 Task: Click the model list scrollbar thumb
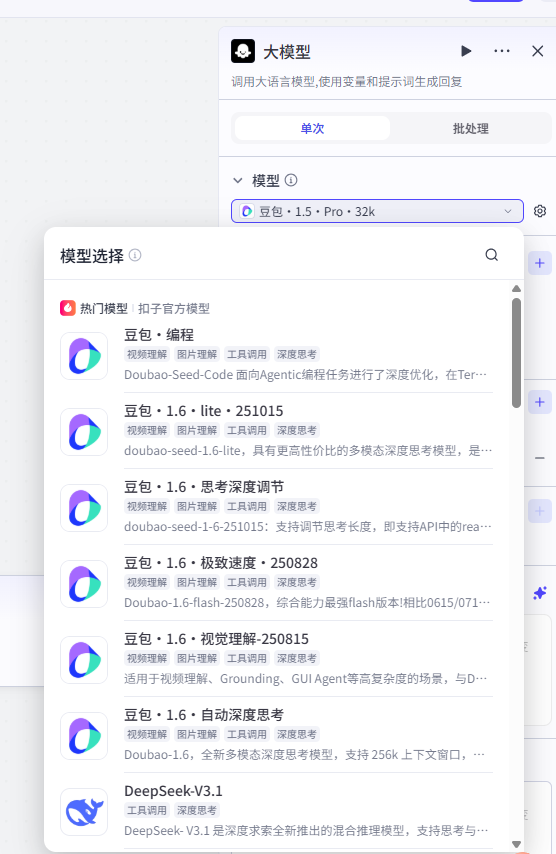(516, 352)
